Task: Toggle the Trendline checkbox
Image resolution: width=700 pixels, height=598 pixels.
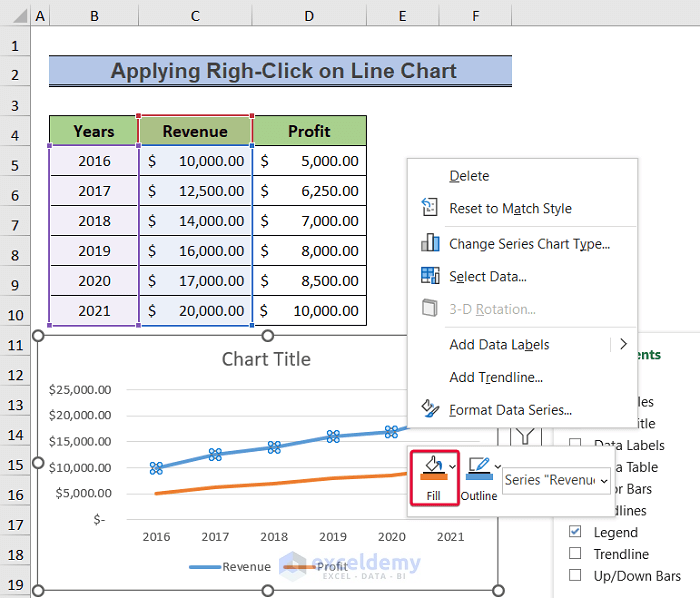Action: tap(575, 553)
